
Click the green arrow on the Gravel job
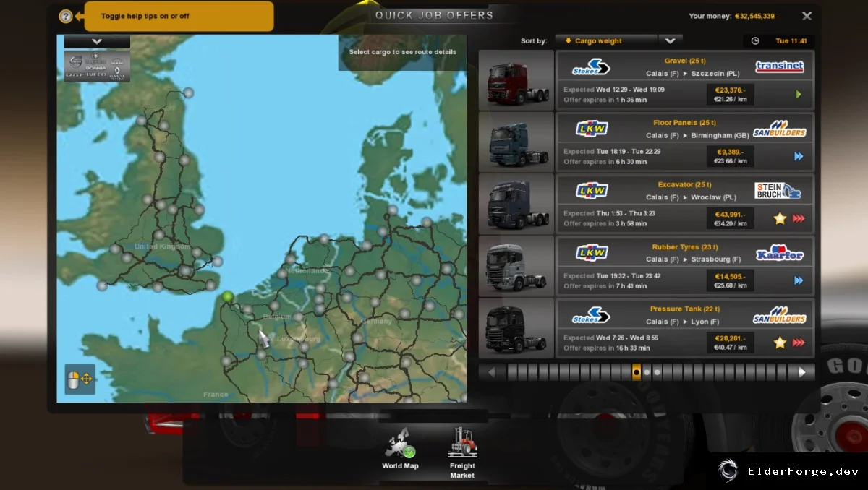(798, 95)
